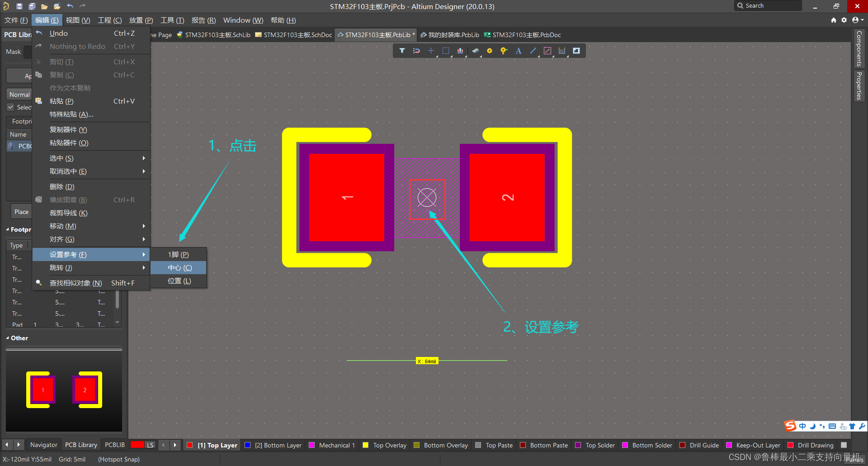Click the place pad yellow ring icon

(489, 51)
